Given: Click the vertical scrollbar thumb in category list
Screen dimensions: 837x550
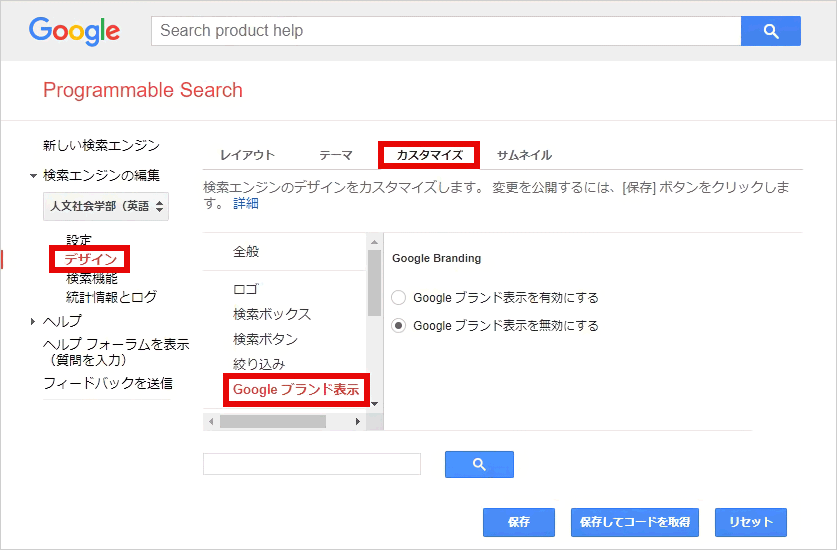Looking at the screenshot, I should click(x=374, y=283).
